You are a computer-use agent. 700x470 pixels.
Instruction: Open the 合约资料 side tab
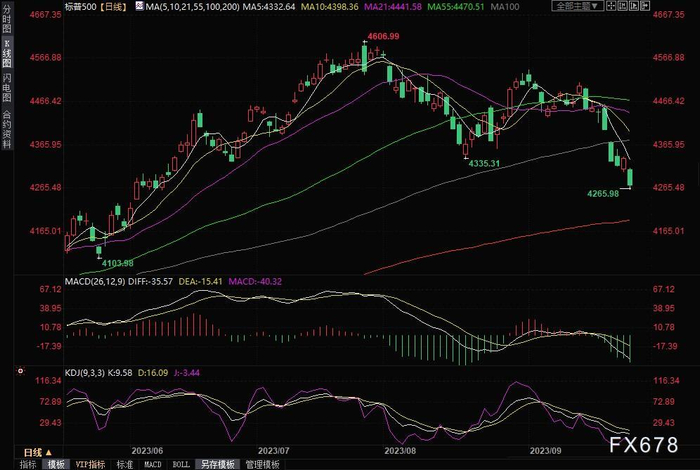6,129
